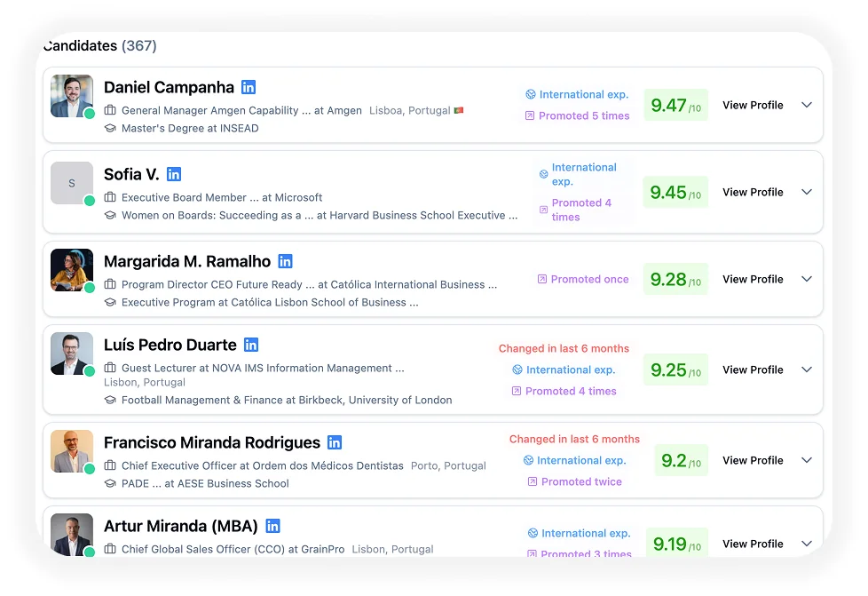Image resolution: width=868 pixels, height=596 pixels.
Task: Click the 9.47 score badge
Action: 675,106
